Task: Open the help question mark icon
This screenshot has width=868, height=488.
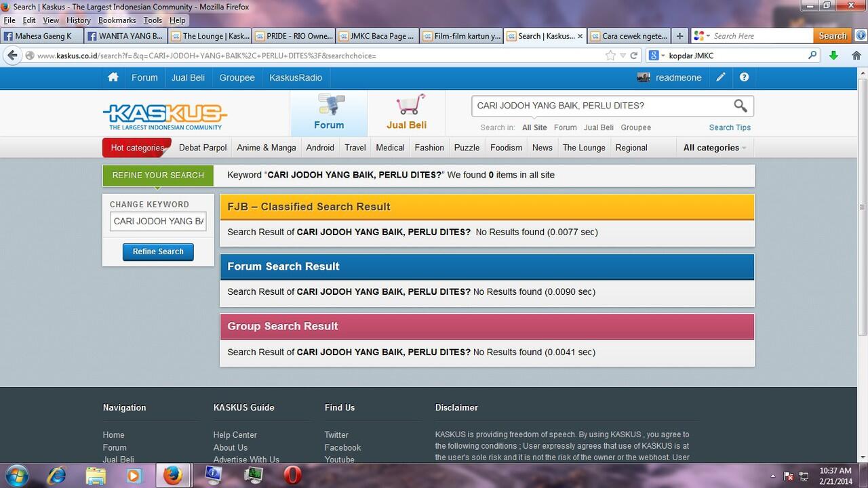Action: point(744,77)
